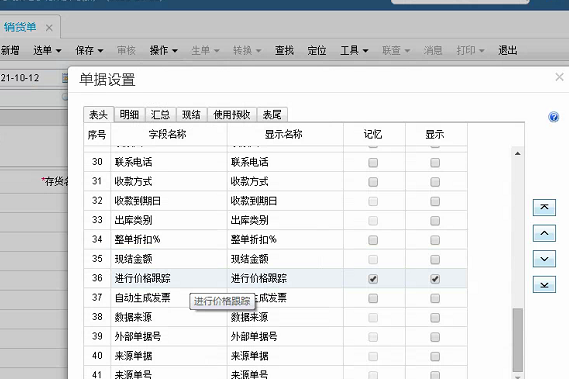Open the help icon in dialog

[x=553, y=117]
